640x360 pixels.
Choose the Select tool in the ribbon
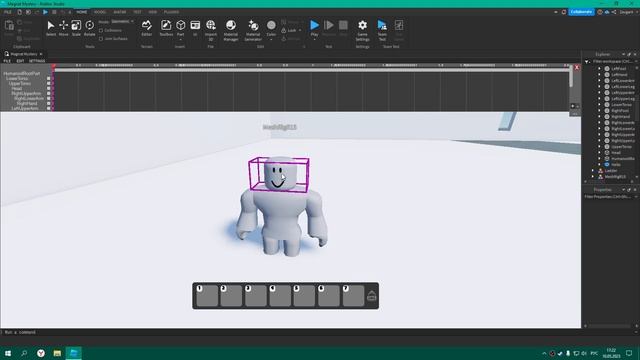(51, 28)
